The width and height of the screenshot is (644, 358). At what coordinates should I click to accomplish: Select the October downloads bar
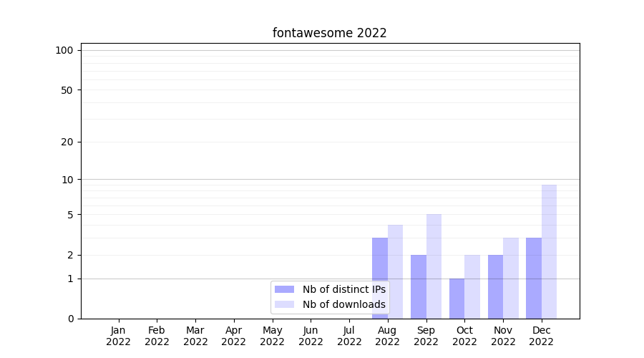[x=472, y=286]
